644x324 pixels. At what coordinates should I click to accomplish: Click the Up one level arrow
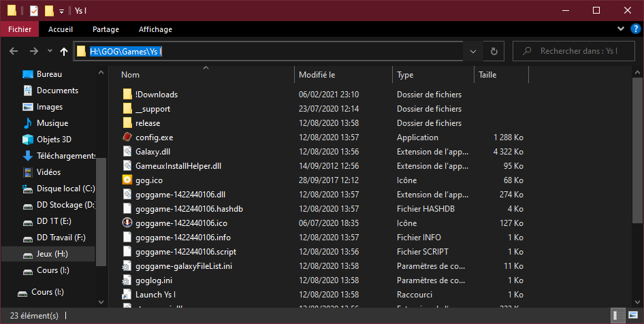pos(64,51)
